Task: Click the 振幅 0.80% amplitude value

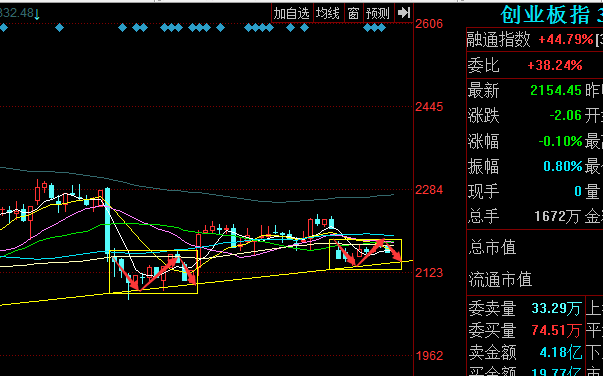Action: coord(563,166)
